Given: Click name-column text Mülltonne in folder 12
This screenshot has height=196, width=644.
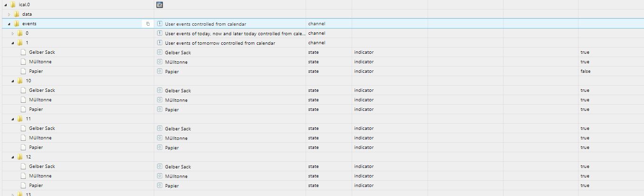Looking at the screenshot, I should 176,176.
